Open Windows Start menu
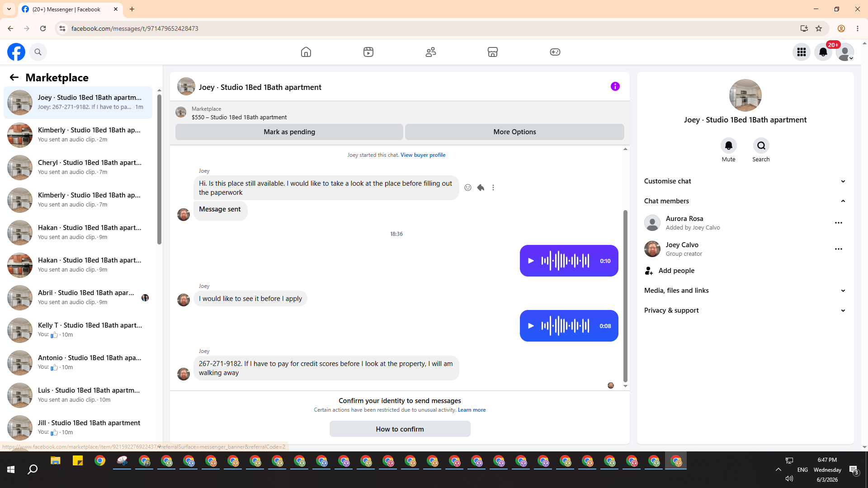Image resolution: width=868 pixels, height=488 pixels. tap(11, 469)
